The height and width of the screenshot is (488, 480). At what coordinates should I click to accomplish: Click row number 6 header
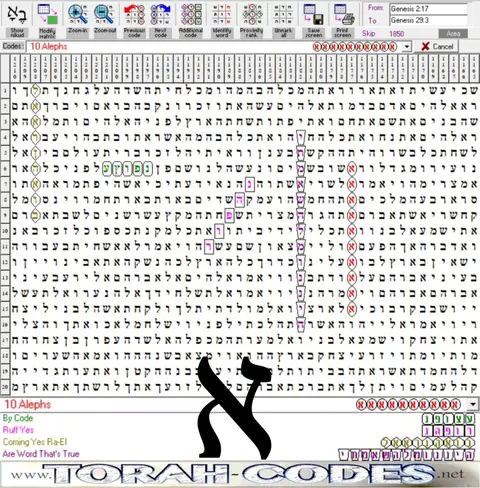pos(5,169)
